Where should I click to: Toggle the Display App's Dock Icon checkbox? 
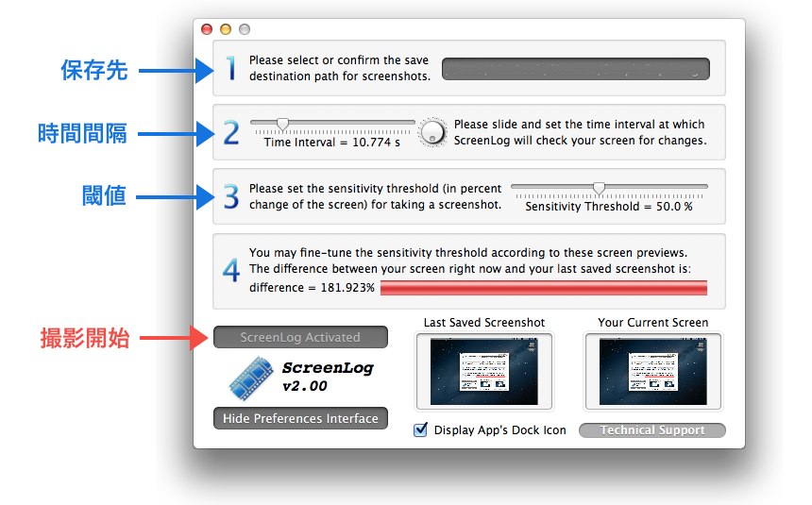pyautogui.click(x=420, y=429)
